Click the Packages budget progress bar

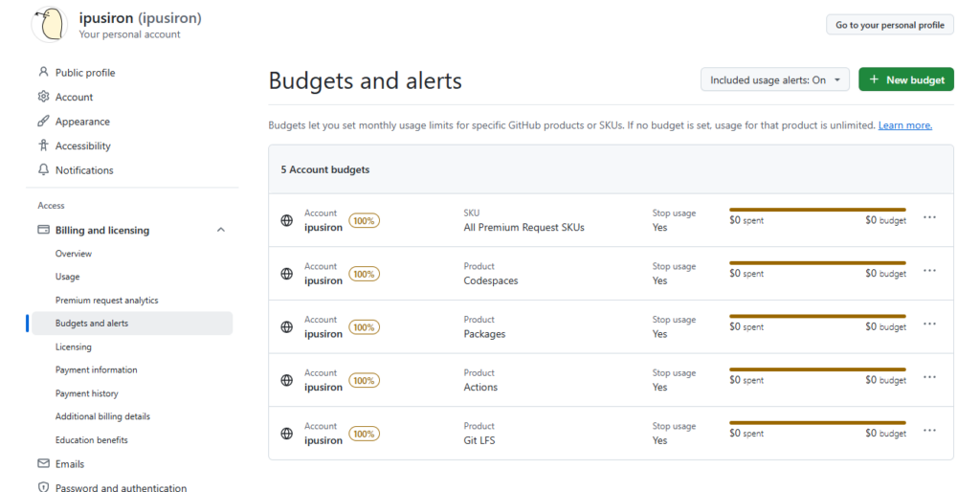click(x=816, y=316)
